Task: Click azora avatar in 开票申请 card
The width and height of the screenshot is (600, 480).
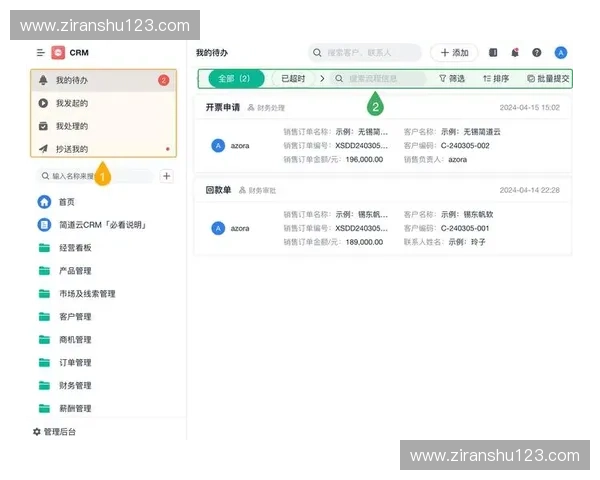Action: click(218, 146)
